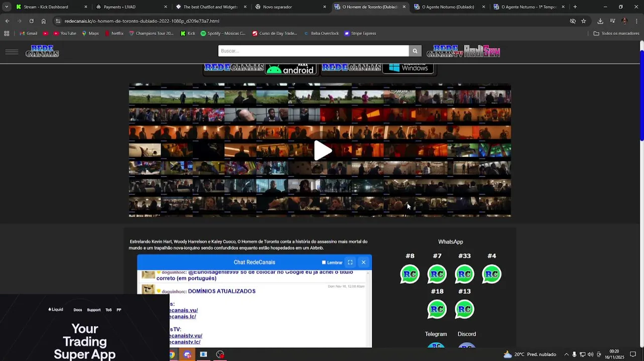The height and width of the screenshot is (361, 644).
Task: Switch to O Agente Noturno (Dublado) tab
Action: point(449,7)
